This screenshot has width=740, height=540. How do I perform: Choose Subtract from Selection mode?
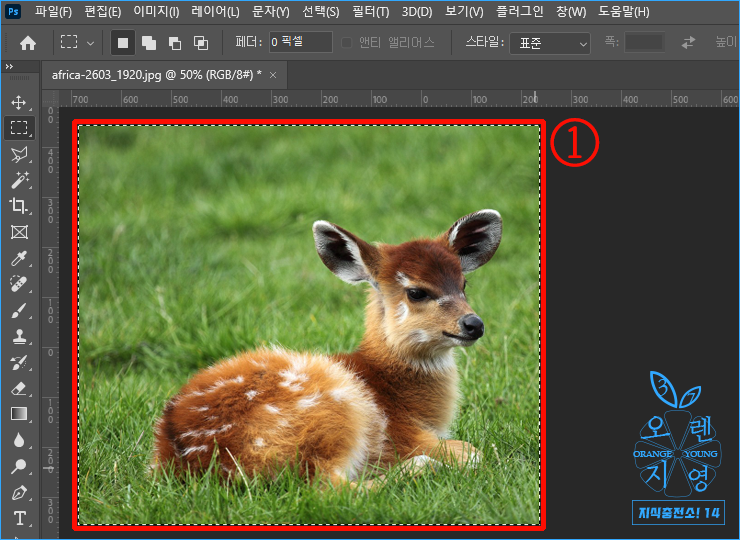tap(175, 43)
